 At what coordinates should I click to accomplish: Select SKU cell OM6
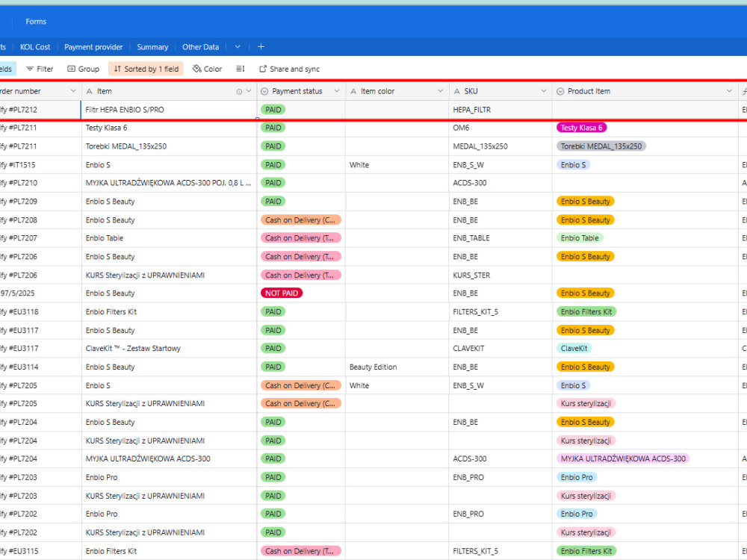500,128
